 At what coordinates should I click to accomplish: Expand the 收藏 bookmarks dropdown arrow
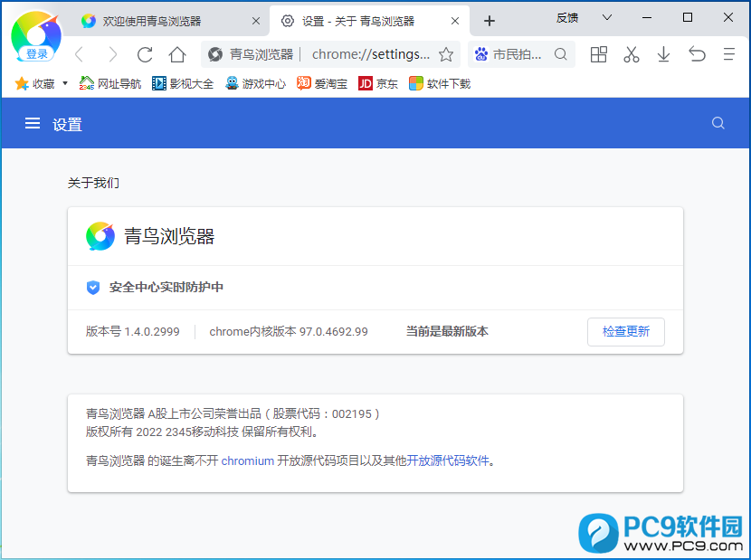[x=65, y=84]
